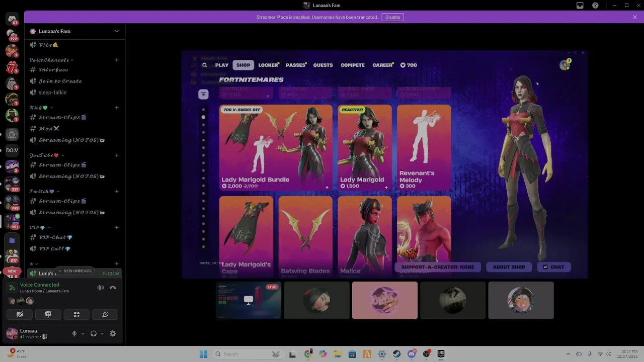Dismiss the Streamer Mode banner
Screen dimensions: 644x362
(635, 17)
